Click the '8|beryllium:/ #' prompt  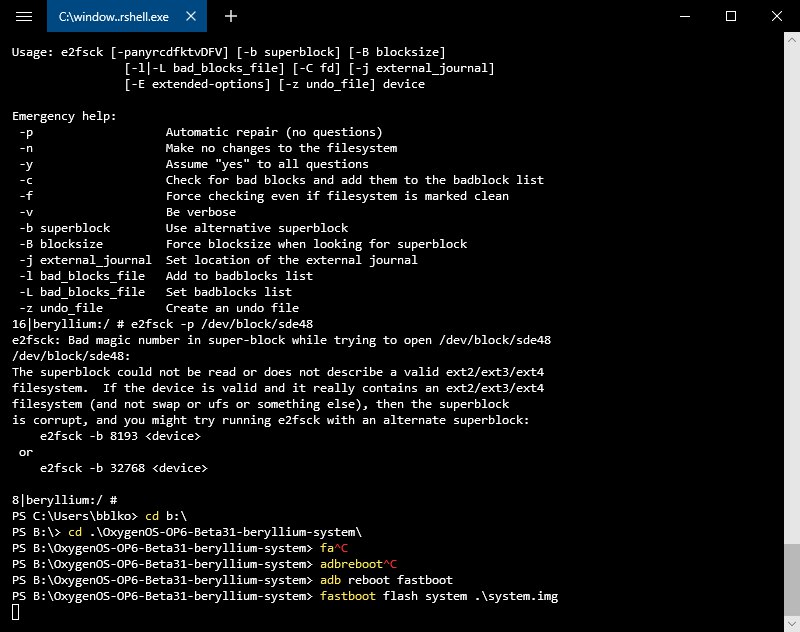point(65,500)
